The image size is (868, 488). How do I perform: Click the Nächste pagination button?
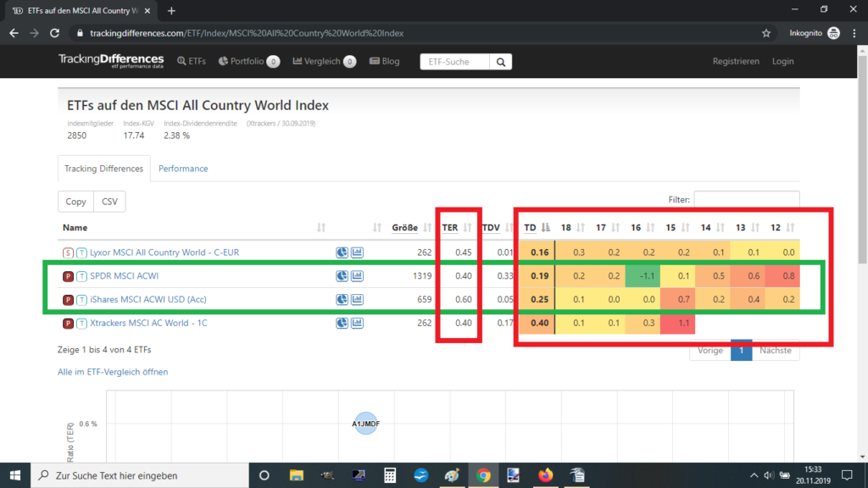[x=776, y=350]
